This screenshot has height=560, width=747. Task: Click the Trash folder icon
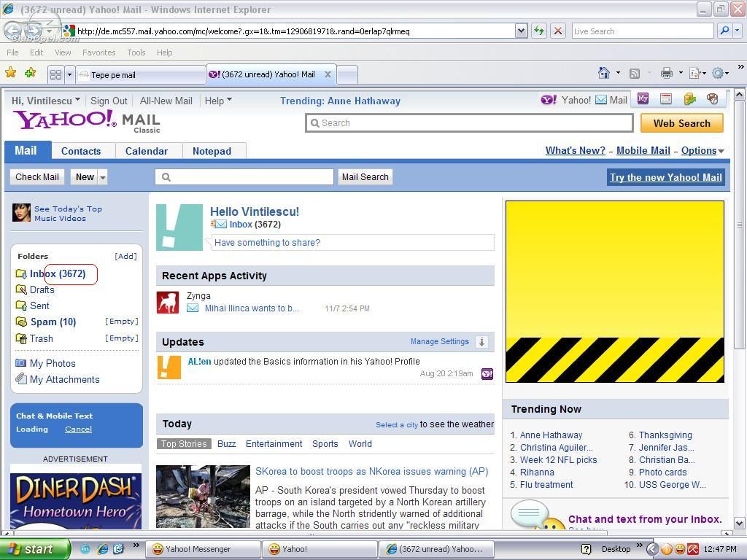click(x=21, y=338)
